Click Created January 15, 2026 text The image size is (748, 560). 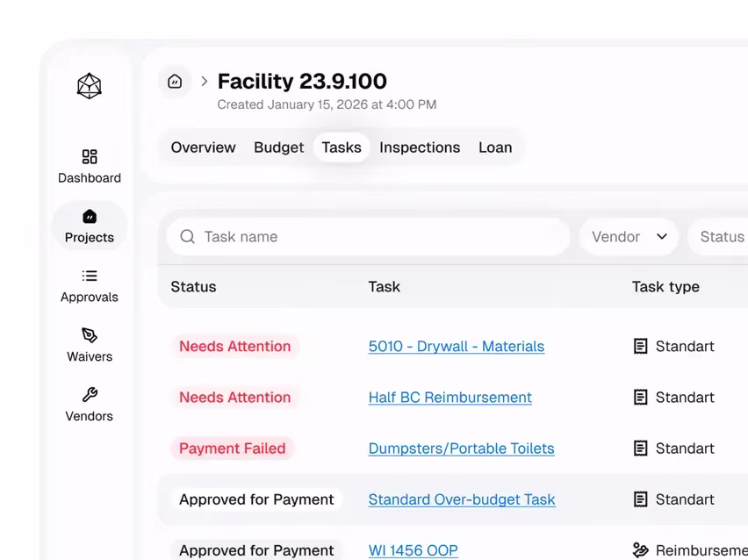pyautogui.click(x=327, y=104)
